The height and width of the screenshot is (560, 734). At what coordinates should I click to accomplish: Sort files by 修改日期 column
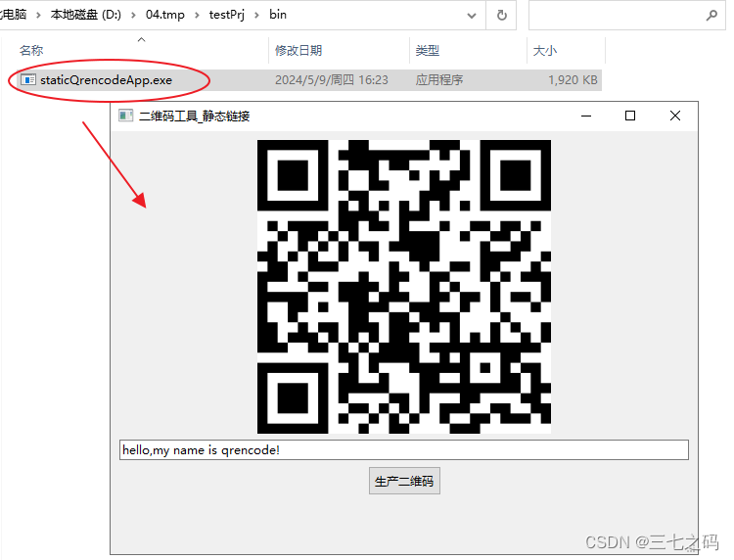tap(340, 50)
